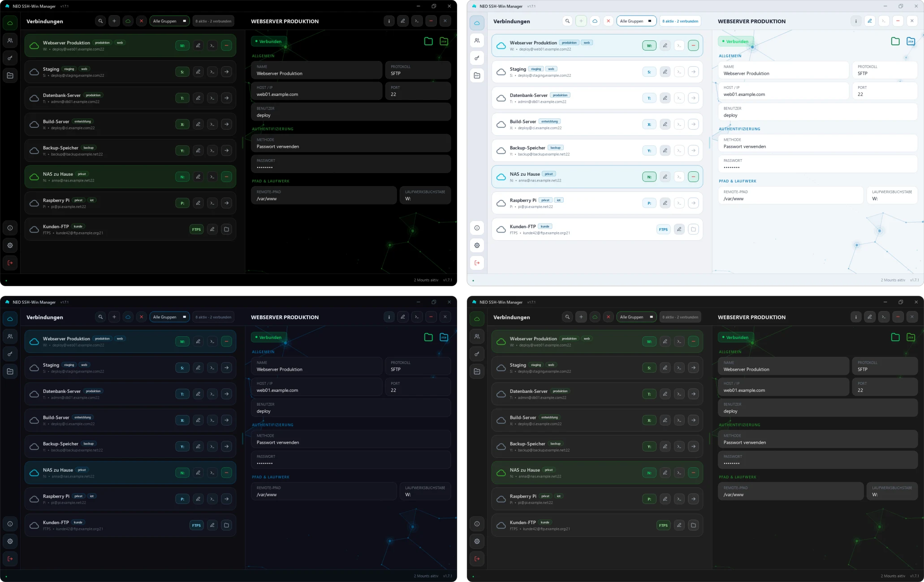The image size is (924, 582).
Task: Click '2 Mounts aktiv' status in light window
Action: (893, 280)
